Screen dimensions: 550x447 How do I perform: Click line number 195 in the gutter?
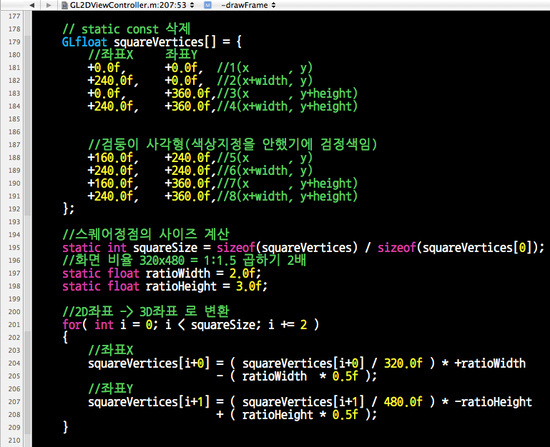click(14, 247)
